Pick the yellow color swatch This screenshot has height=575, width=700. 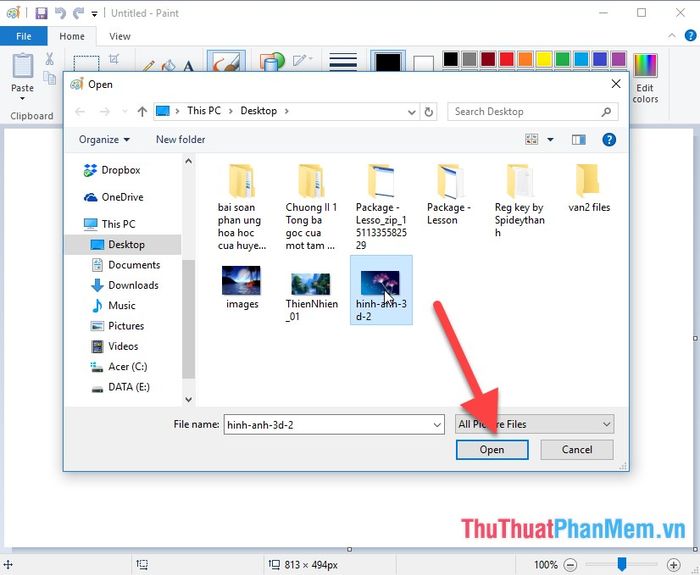544,59
